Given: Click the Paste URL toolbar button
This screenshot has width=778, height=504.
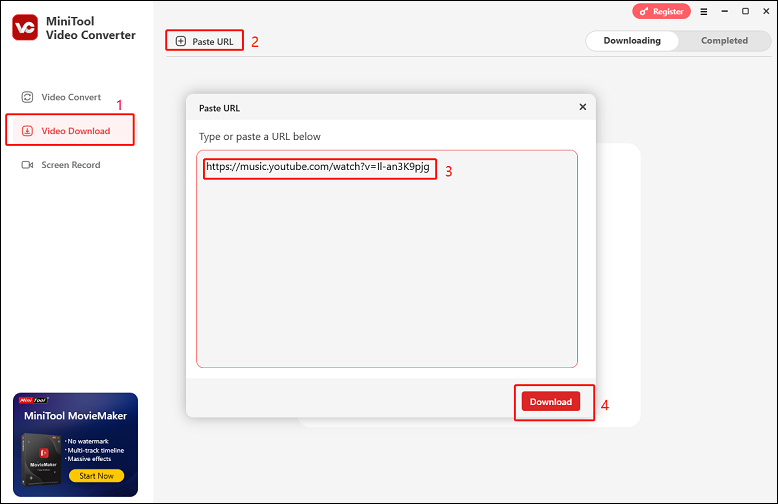Looking at the screenshot, I should (x=204, y=41).
